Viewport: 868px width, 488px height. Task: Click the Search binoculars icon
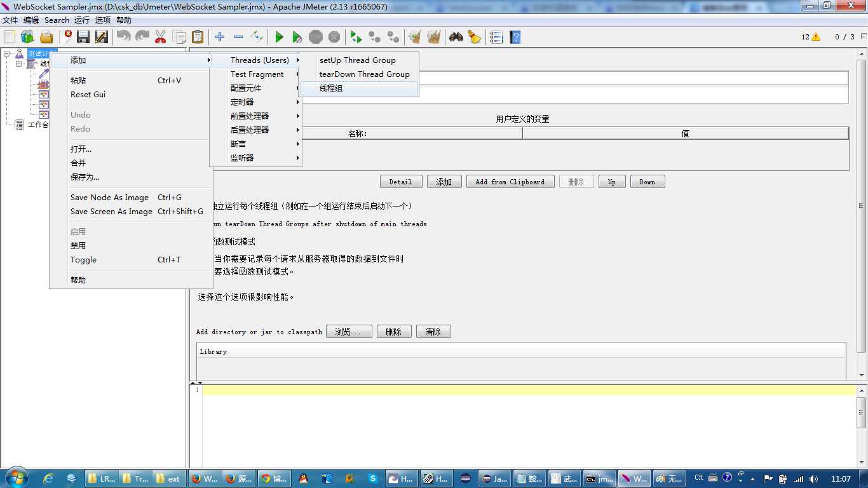point(456,37)
